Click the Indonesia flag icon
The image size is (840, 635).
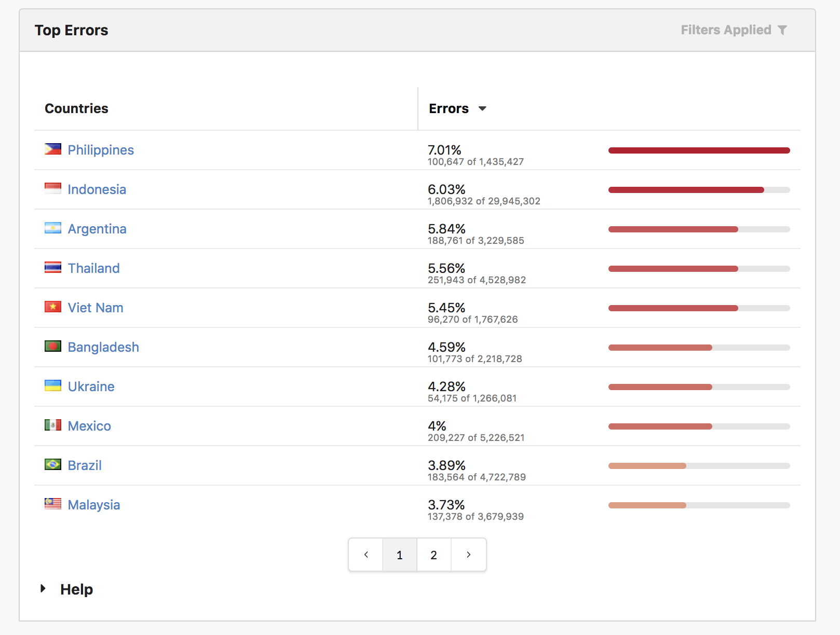pos(52,189)
